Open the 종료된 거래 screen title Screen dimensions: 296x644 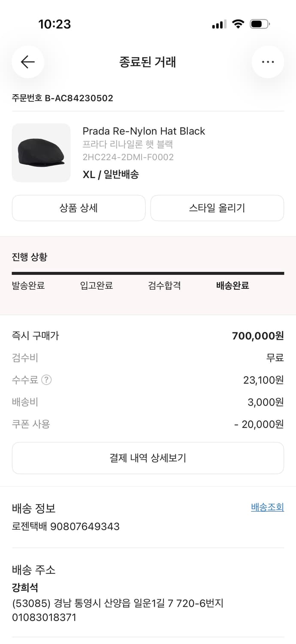(148, 61)
